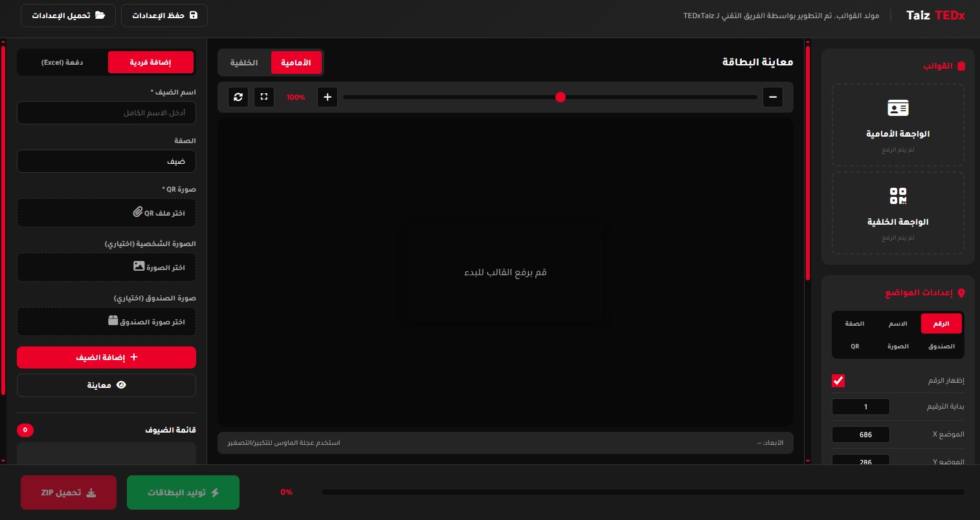
Task: Click the reset view refresh icon
Action: [x=238, y=97]
